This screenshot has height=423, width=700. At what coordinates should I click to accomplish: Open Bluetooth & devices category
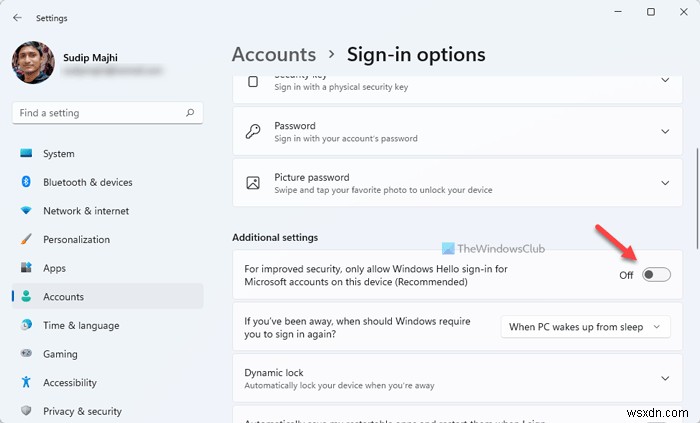point(108,182)
